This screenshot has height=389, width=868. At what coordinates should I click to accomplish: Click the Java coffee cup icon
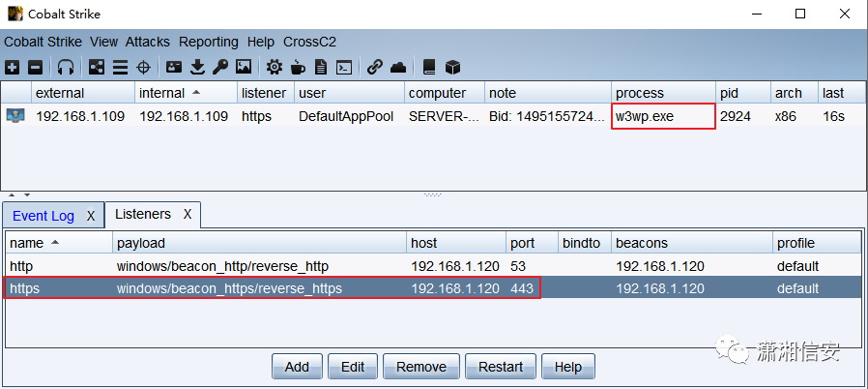click(x=298, y=68)
